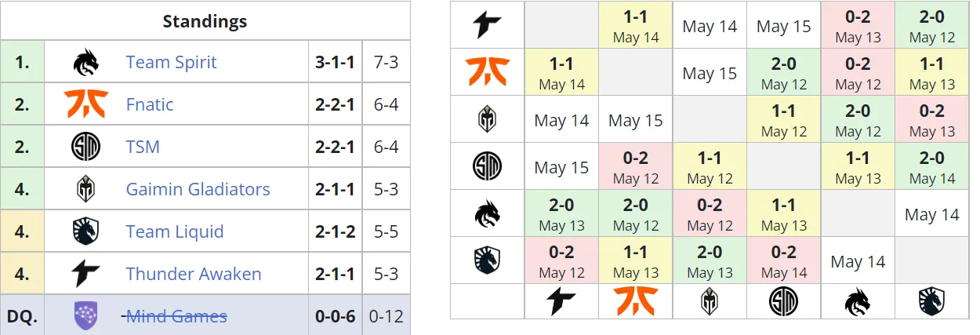Click the Thunder Awaken logo in standings
980x335 pixels.
click(x=85, y=274)
